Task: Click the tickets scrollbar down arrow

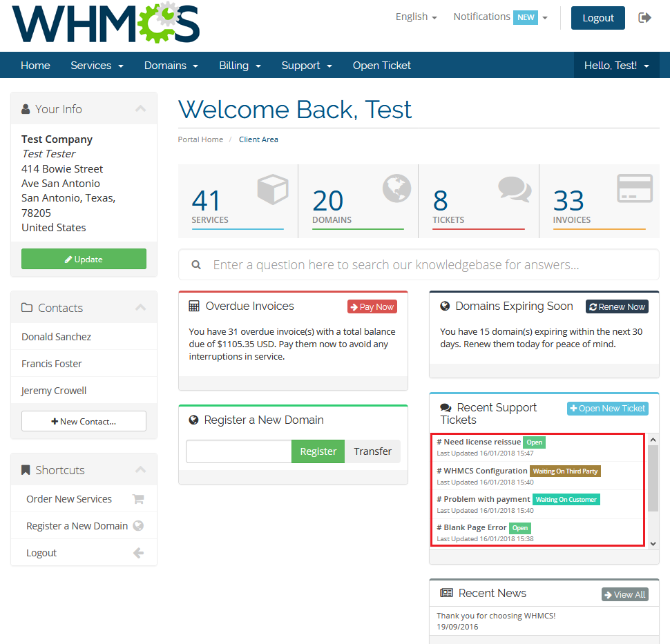Action: click(x=653, y=544)
